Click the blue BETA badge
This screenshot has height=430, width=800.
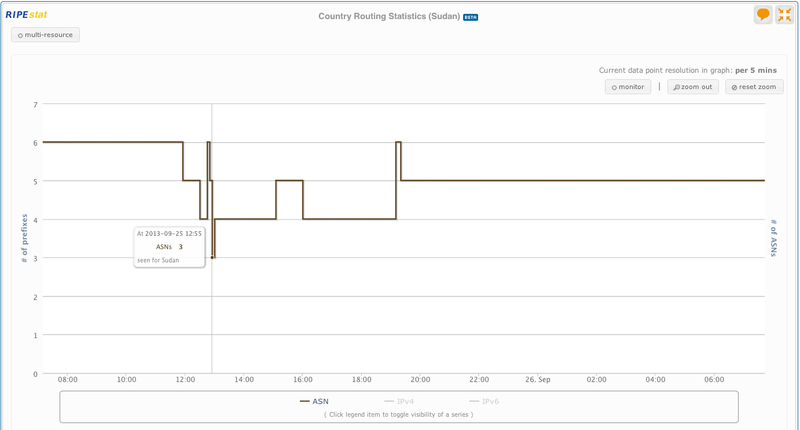click(x=471, y=17)
